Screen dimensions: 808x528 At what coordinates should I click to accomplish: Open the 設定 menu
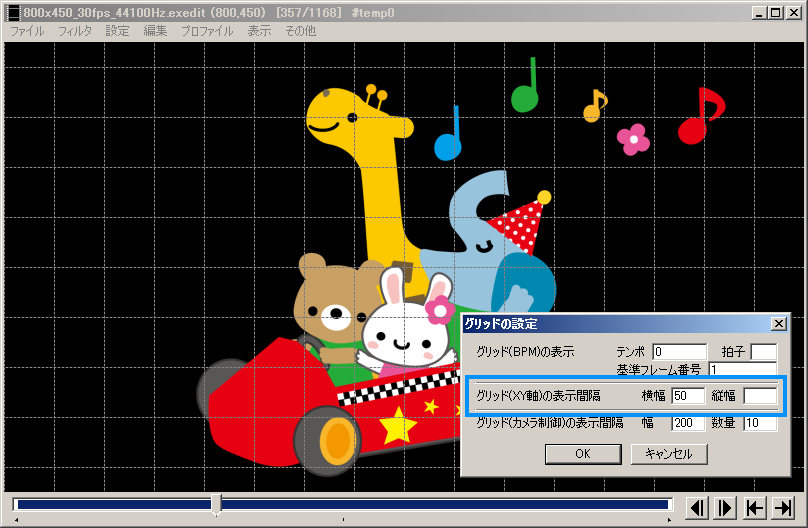coord(117,31)
